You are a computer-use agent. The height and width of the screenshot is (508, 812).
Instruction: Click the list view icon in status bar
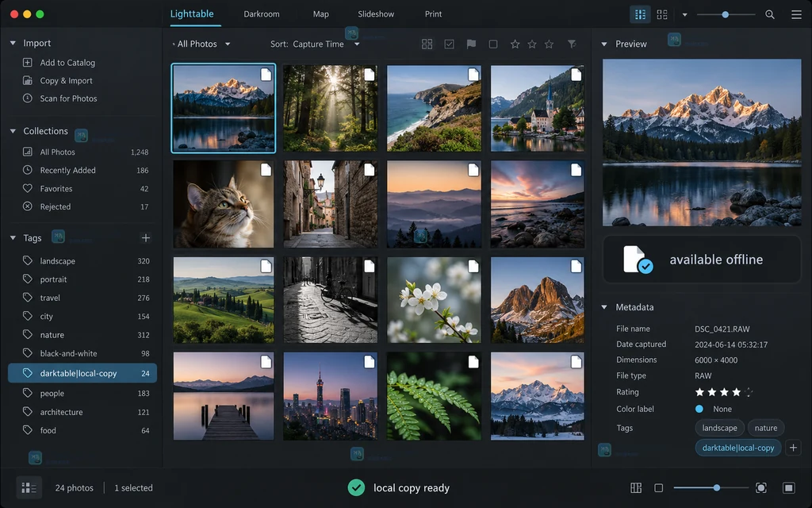(29, 488)
